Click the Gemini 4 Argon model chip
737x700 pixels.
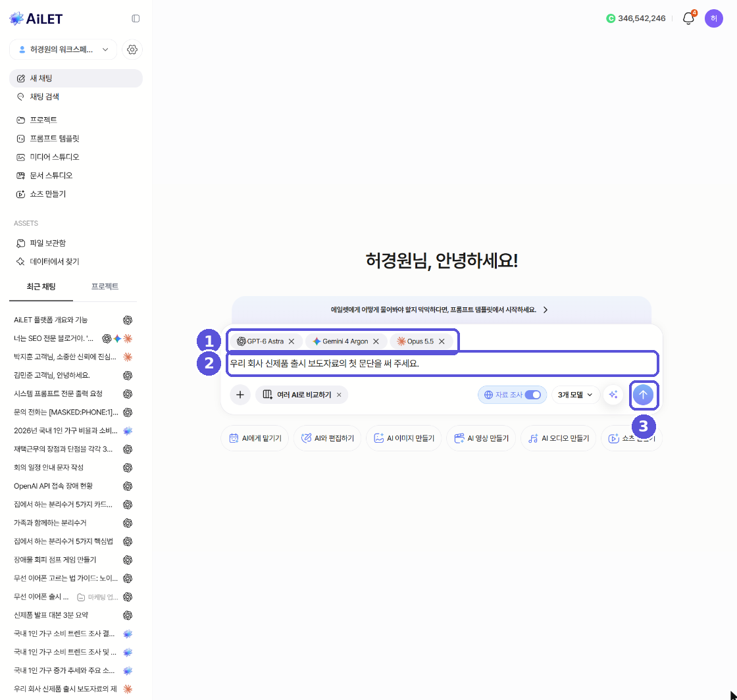[x=346, y=341]
